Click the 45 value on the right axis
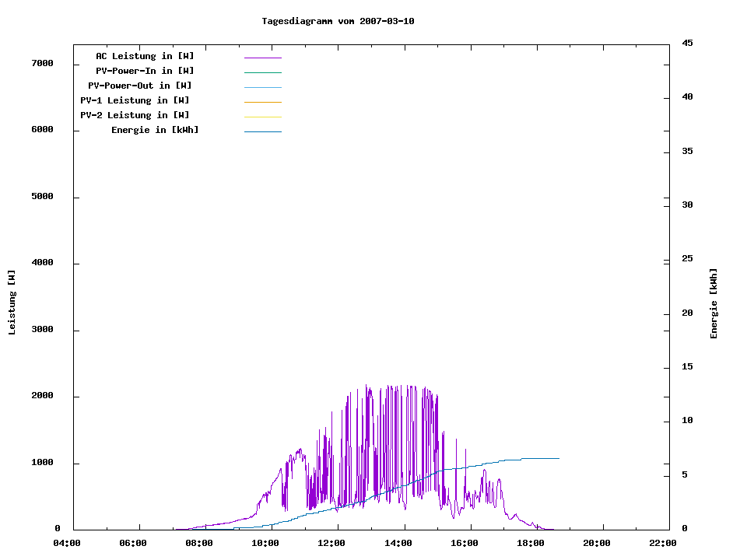This screenshot has width=747, height=560. (x=687, y=43)
